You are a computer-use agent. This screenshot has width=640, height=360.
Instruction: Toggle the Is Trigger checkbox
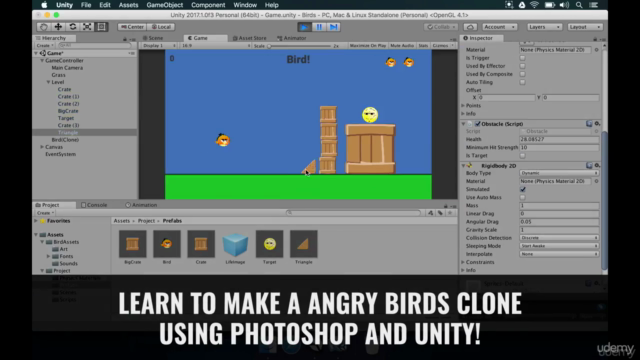click(x=522, y=58)
